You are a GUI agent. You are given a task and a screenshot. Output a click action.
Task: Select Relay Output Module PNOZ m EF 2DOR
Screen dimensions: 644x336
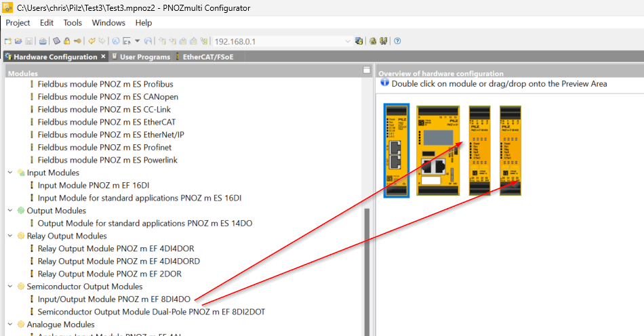tap(109, 274)
